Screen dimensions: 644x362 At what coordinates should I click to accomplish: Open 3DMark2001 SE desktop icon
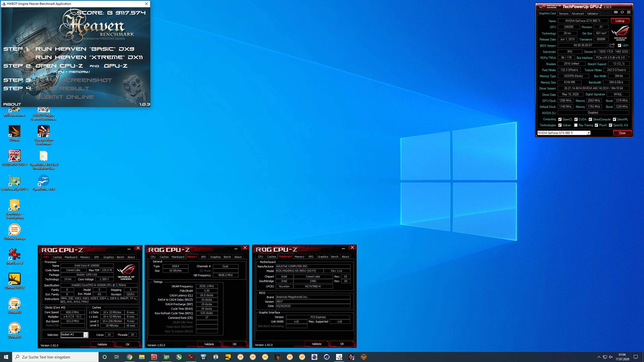pos(15,281)
